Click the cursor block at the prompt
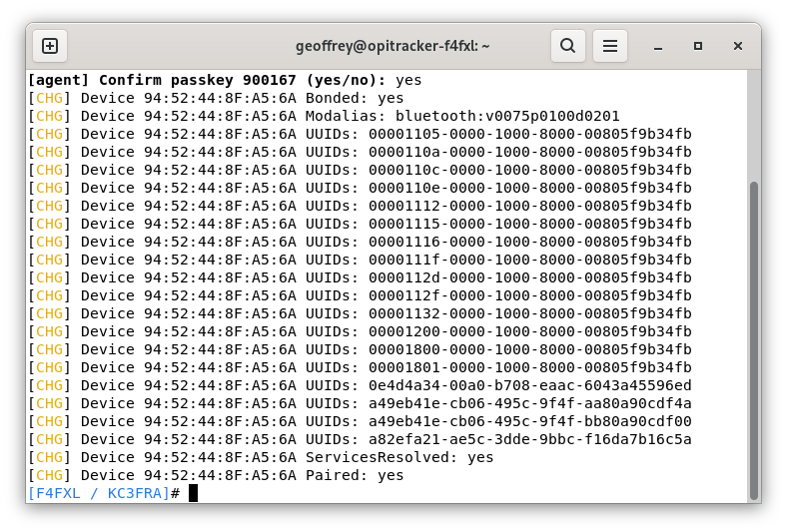787x532 pixels. pos(193,493)
